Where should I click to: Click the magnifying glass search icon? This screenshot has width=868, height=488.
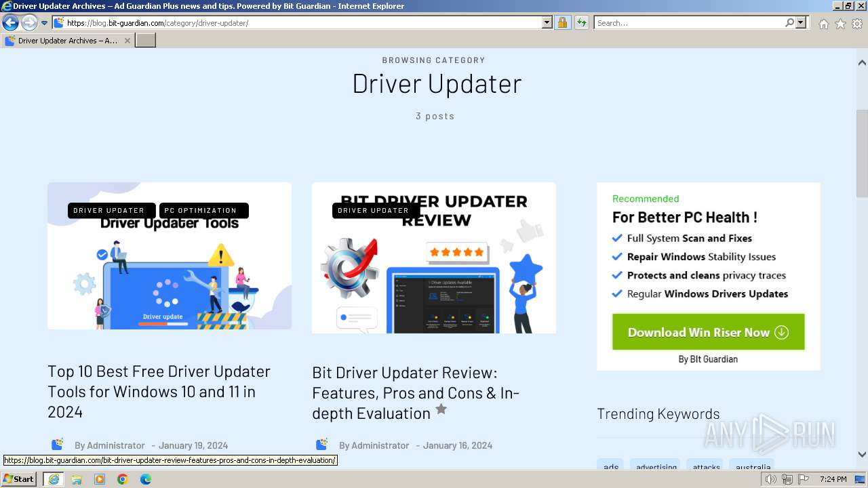[789, 23]
